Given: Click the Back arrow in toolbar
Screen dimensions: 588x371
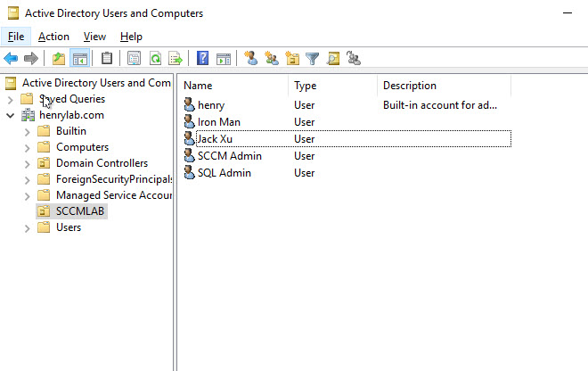Looking at the screenshot, I should point(11,59).
